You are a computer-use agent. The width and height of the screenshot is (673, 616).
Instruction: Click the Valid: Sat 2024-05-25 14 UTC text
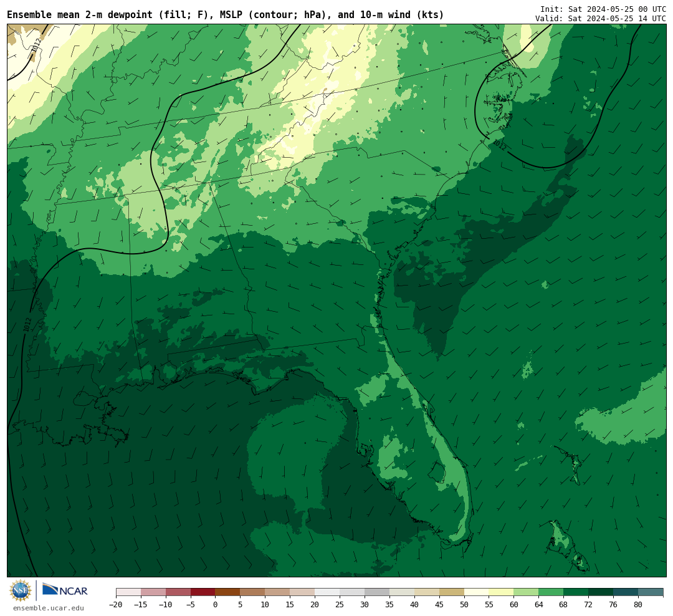pos(601,19)
